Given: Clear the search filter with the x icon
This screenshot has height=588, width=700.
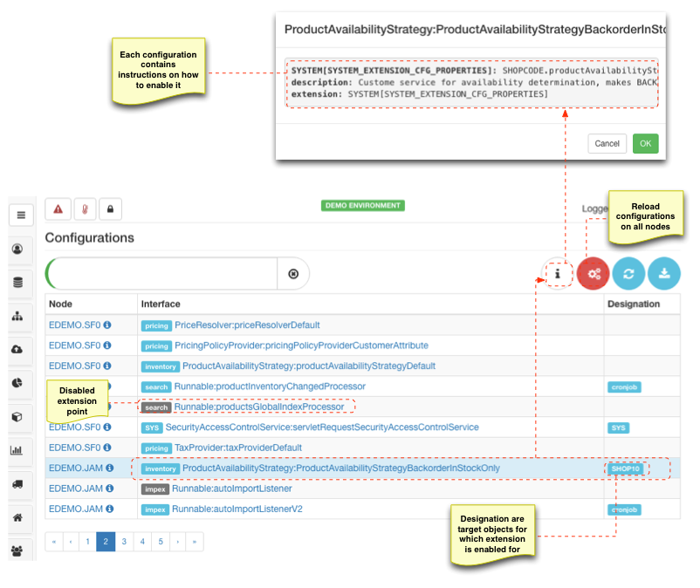Looking at the screenshot, I should (293, 274).
